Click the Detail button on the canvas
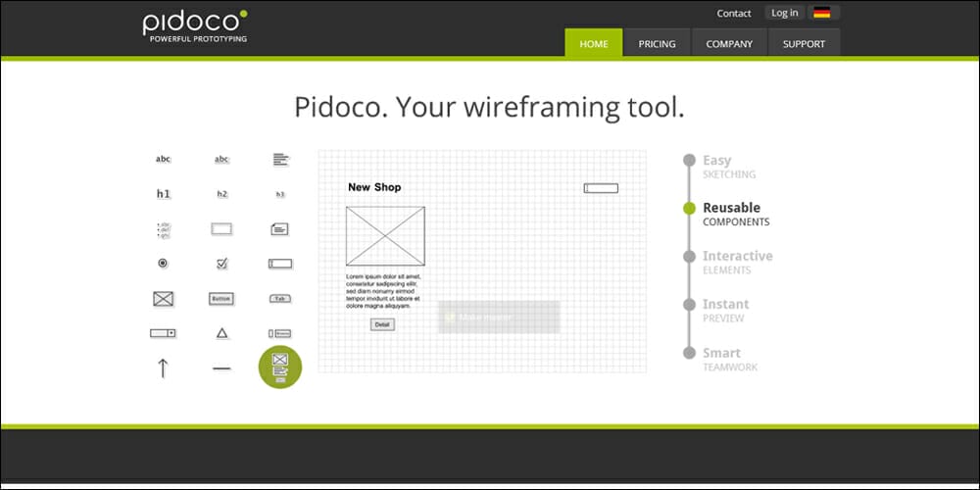 tap(382, 325)
